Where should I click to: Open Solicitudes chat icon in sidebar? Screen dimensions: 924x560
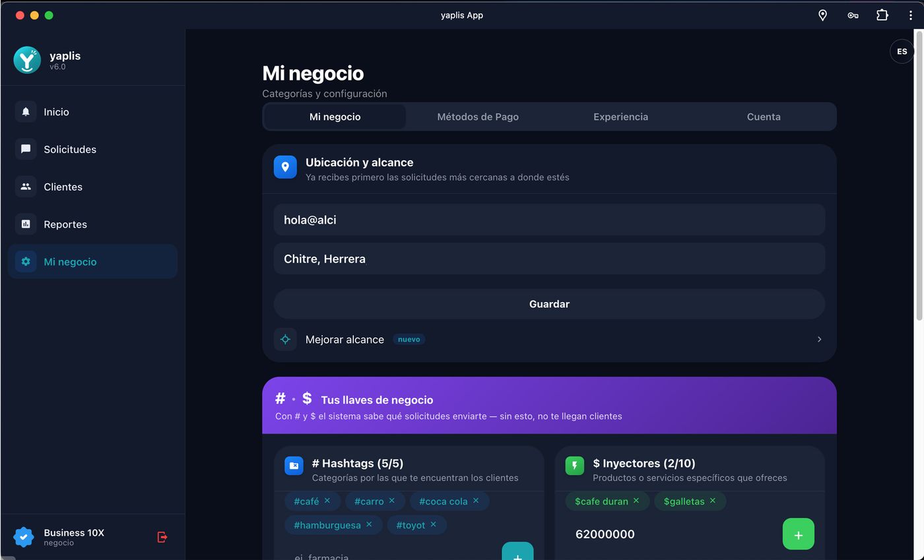click(x=26, y=149)
